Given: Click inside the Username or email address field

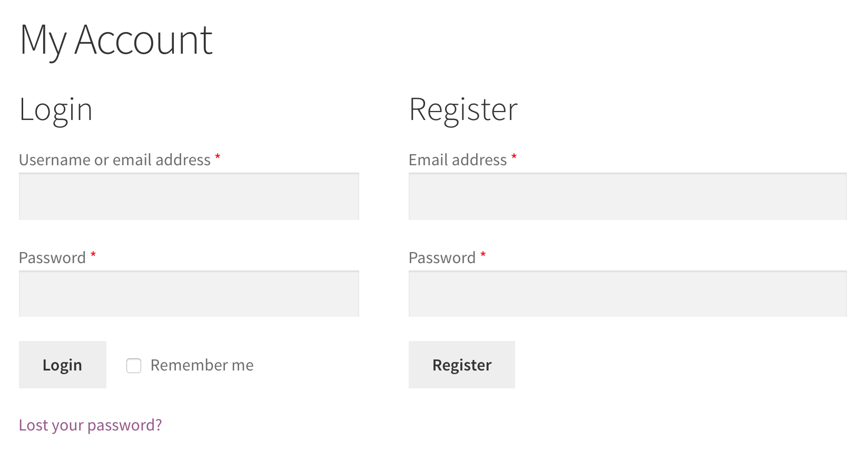Looking at the screenshot, I should tap(189, 196).
